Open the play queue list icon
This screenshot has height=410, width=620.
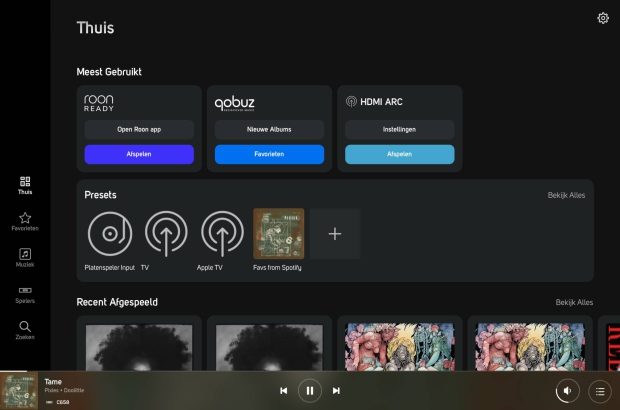point(599,391)
